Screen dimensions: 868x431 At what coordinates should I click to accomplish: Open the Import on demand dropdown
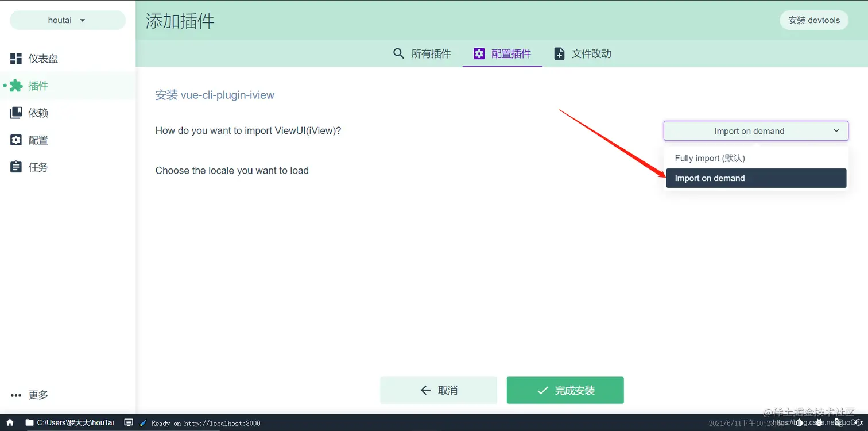(755, 130)
